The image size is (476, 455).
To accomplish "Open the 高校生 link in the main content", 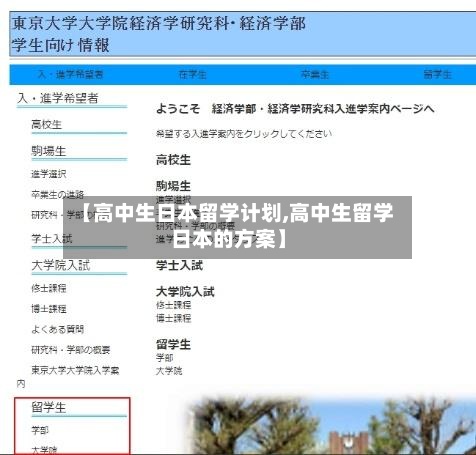I will pyautogui.click(x=173, y=160).
